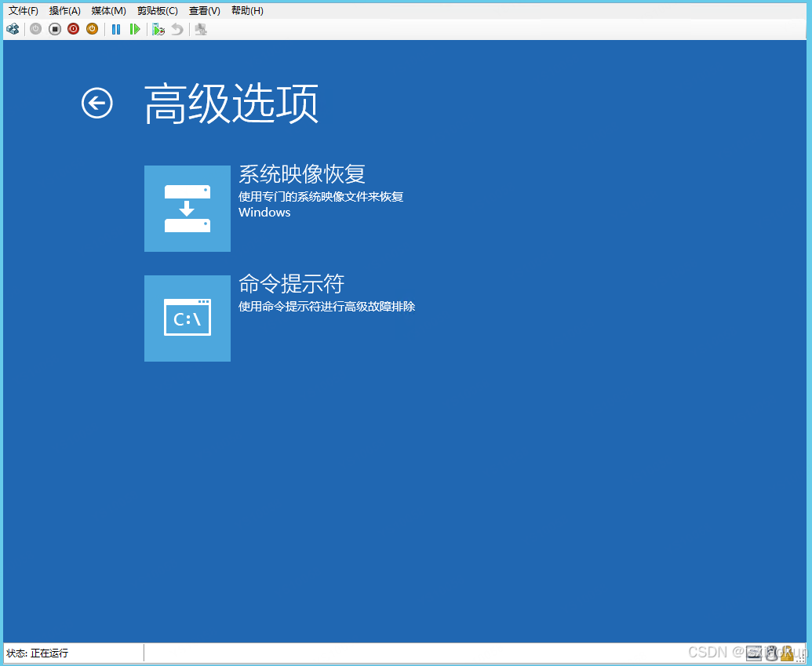Screen dimensions: 812x666
Task: Open the 帮助(H) menu
Action: (x=246, y=10)
